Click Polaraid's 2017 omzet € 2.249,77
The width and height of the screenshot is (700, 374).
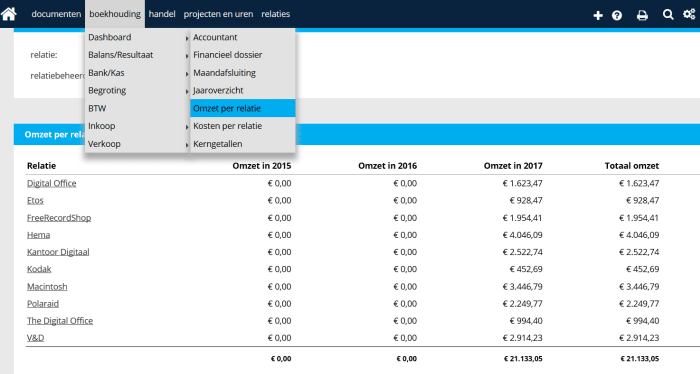522,303
